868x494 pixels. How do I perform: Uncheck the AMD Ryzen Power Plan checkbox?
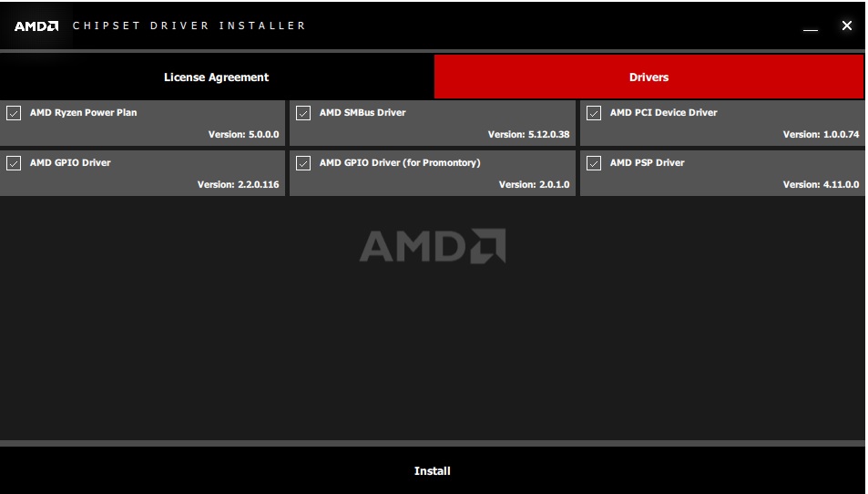[x=14, y=113]
